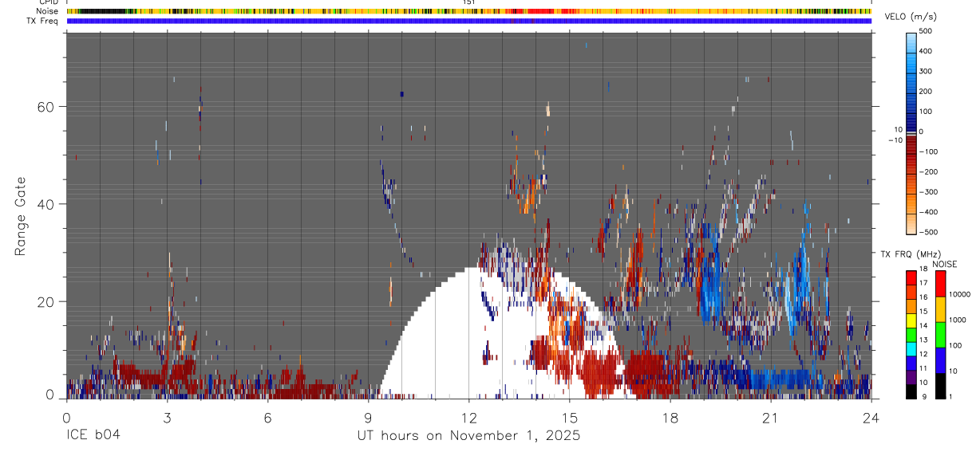The height and width of the screenshot is (452, 980).
Task: Click TX frequency scale label '11'
Action: tap(923, 369)
